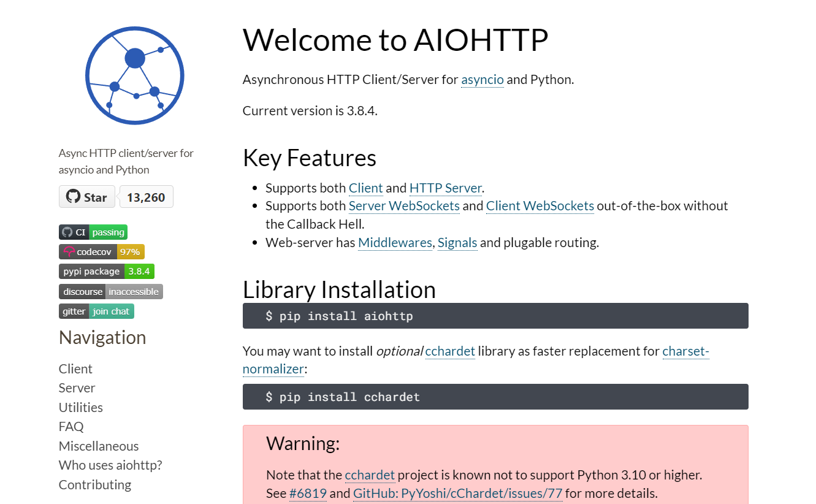The height and width of the screenshot is (504, 816).
Task: Click the discourse inaccessible badge
Action: (111, 291)
